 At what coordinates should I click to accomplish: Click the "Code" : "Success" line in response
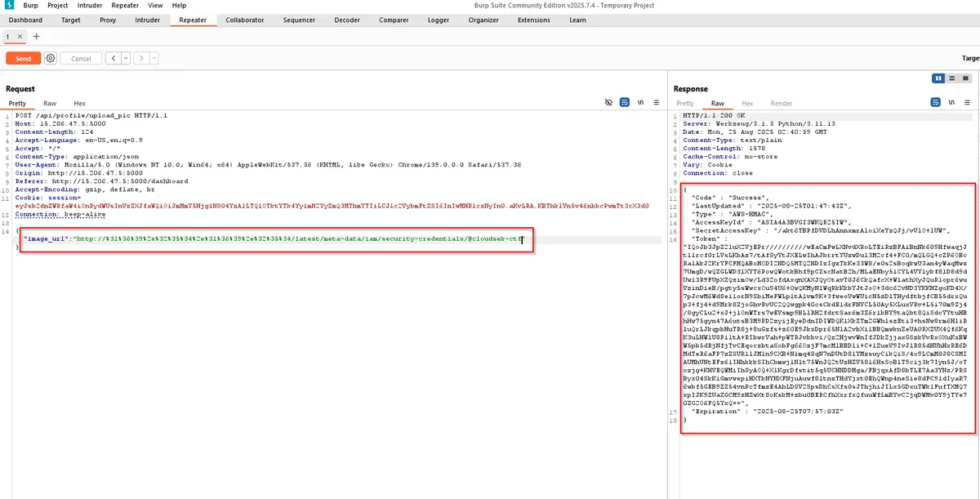(x=730, y=198)
